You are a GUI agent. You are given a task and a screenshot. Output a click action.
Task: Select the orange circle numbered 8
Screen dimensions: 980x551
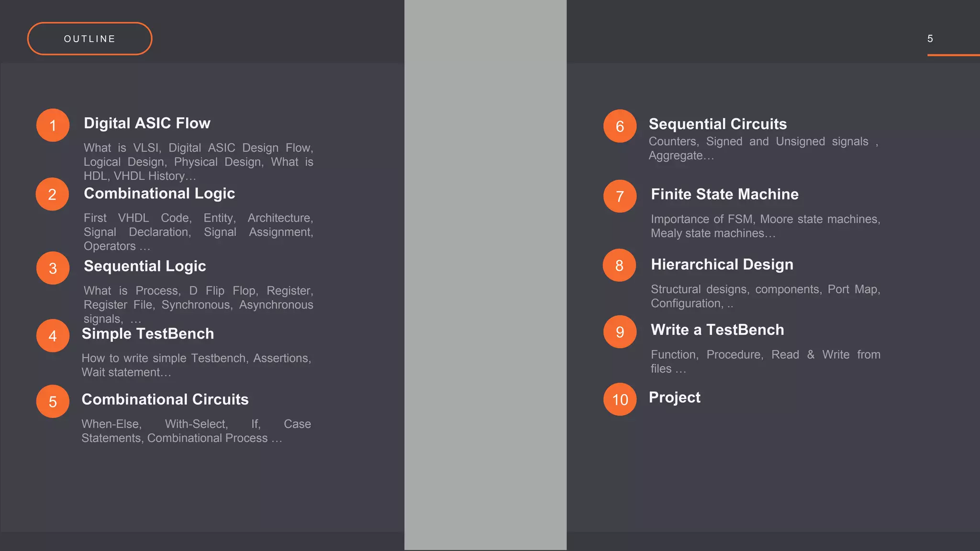(619, 265)
